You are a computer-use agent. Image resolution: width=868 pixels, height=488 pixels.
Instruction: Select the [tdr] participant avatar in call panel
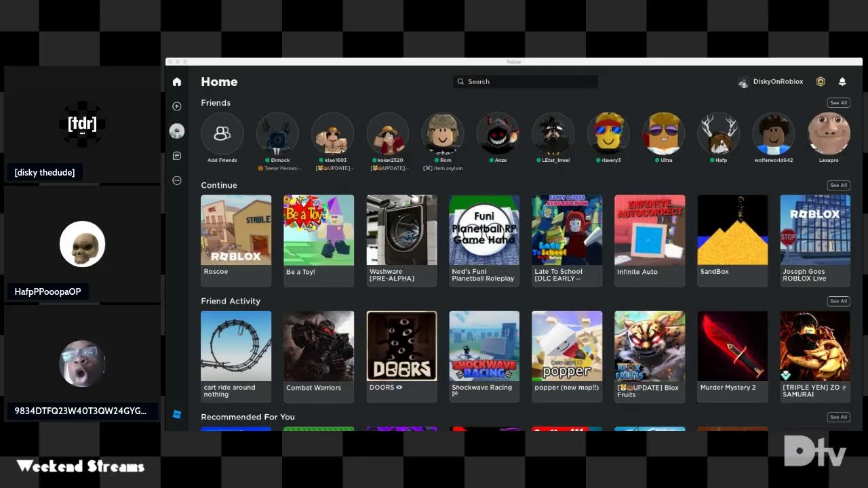[82, 124]
